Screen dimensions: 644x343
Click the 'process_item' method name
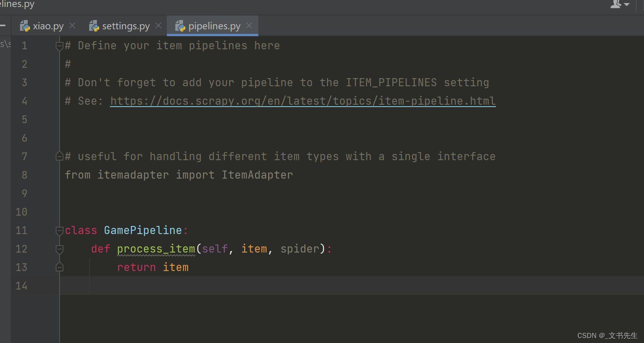(156, 249)
